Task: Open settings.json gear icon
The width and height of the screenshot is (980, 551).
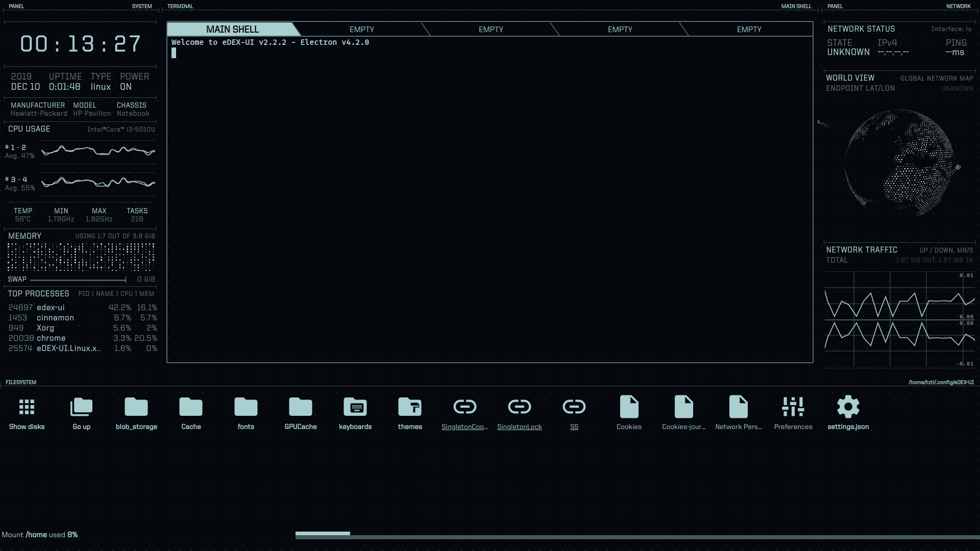Action: [848, 407]
